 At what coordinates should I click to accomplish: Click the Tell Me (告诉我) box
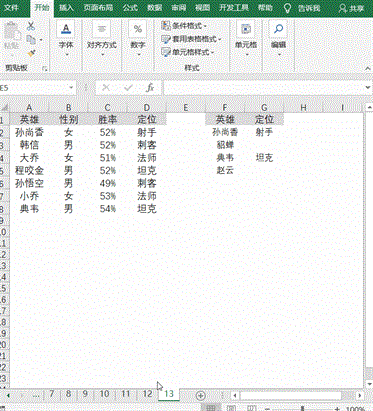click(303, 8)
